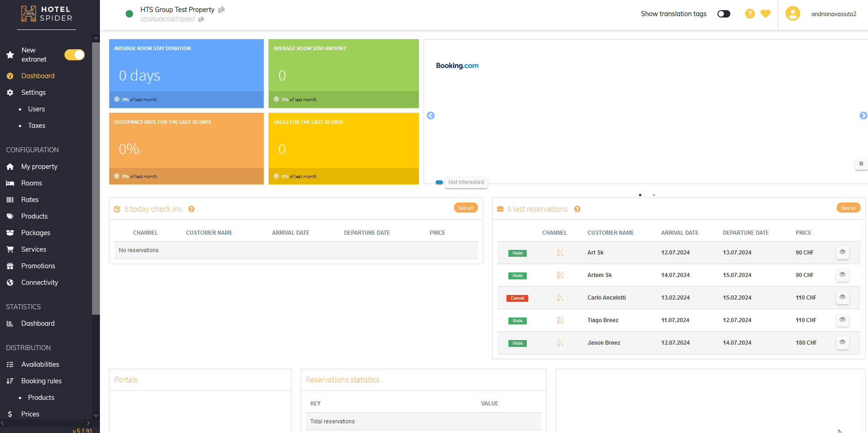
Task: Copy the property ID 00W649056f72b997
Action: pyautogui.click(x=201, y=19)
